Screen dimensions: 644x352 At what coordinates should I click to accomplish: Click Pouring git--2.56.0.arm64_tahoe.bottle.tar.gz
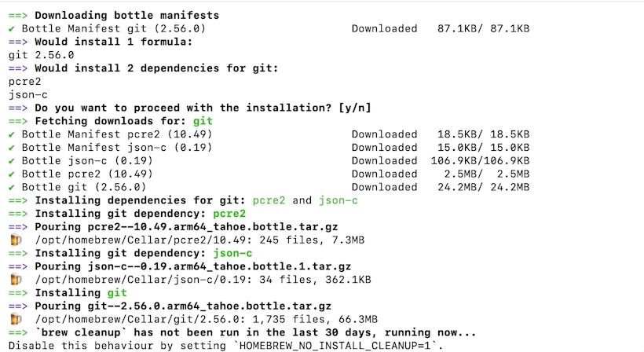tap(183, 306)
